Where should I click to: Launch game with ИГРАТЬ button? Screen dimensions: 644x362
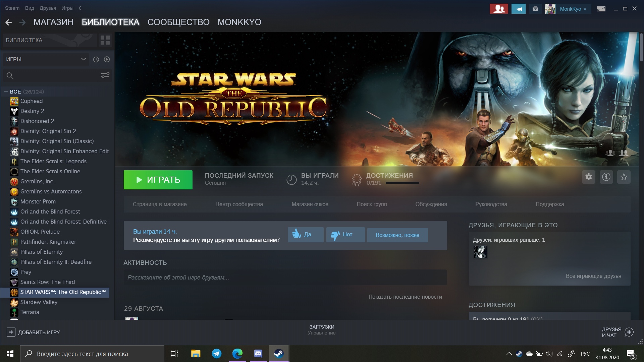pos(158,180)
